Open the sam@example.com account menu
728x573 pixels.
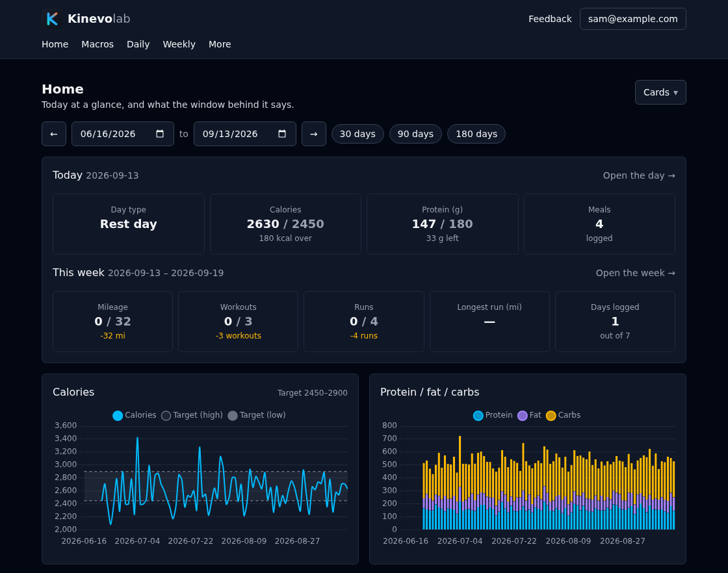[633, 19]
